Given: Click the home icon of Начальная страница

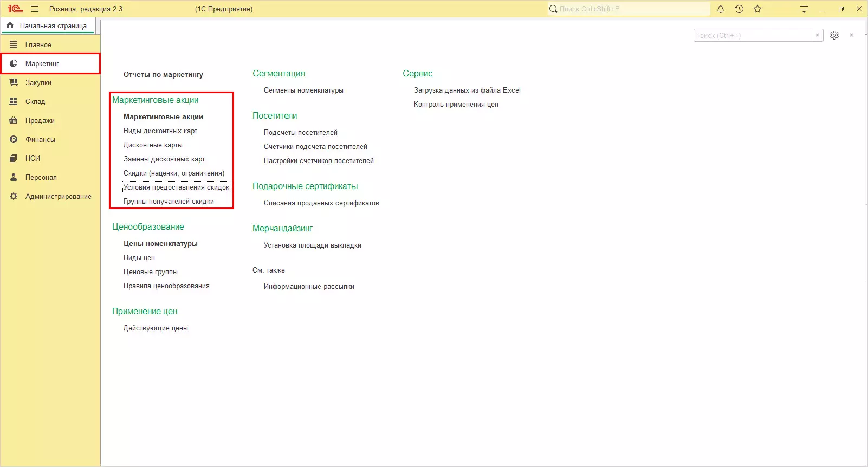Looking at the screenshot, I should [10, 25].
